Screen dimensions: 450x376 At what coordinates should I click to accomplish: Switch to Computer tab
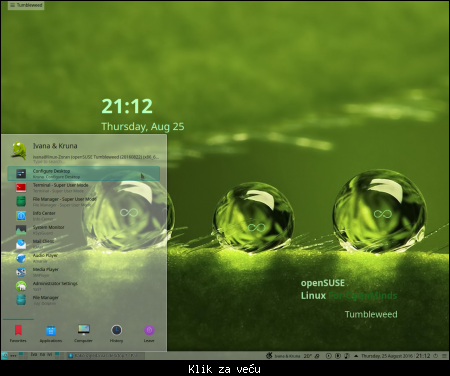coord(83,334)
